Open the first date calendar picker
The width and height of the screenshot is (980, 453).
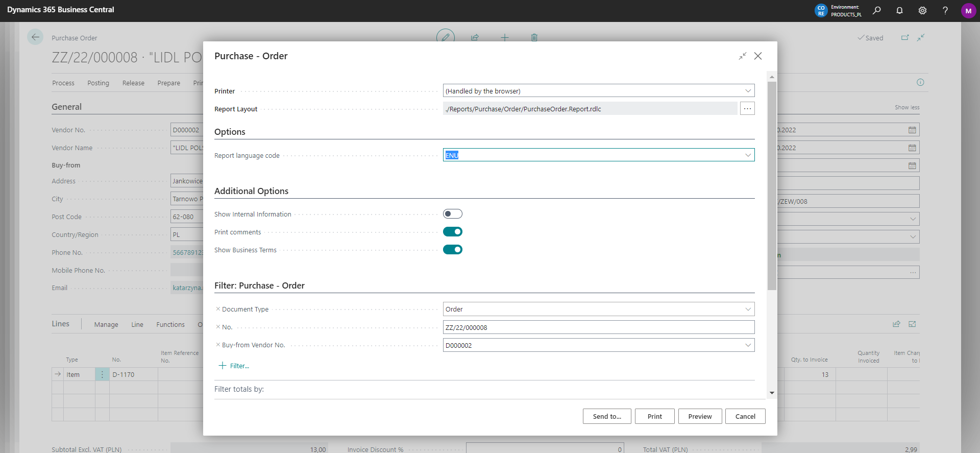click(x=912, y=130)
